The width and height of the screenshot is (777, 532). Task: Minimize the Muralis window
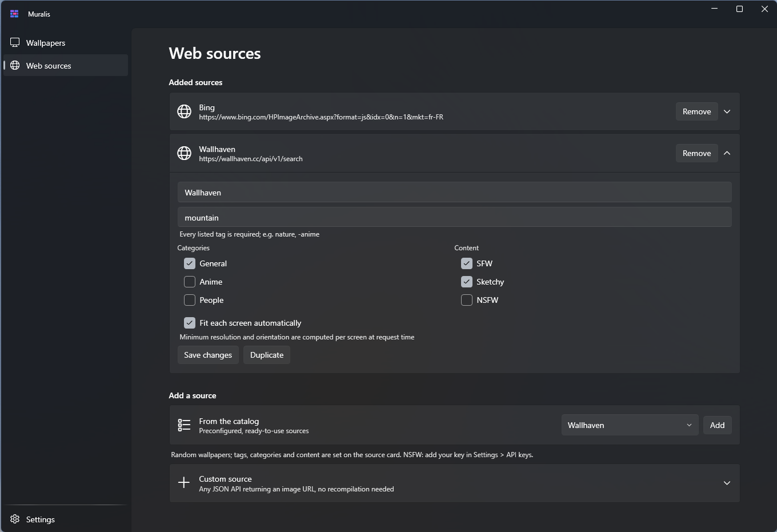[714, 9]
